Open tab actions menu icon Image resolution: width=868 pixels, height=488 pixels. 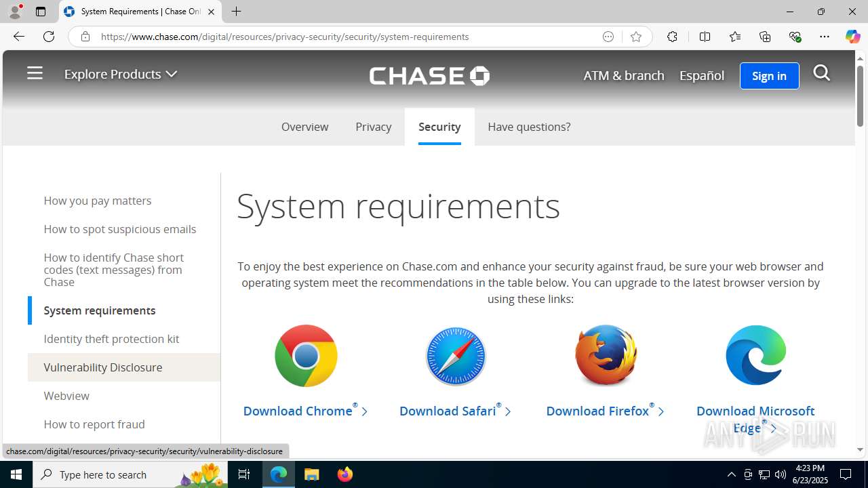pyautogui.click(x=41, y=12)
